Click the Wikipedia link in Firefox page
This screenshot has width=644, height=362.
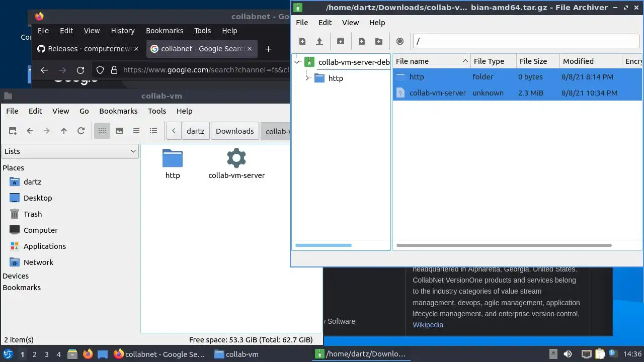(x=428, y=325)
